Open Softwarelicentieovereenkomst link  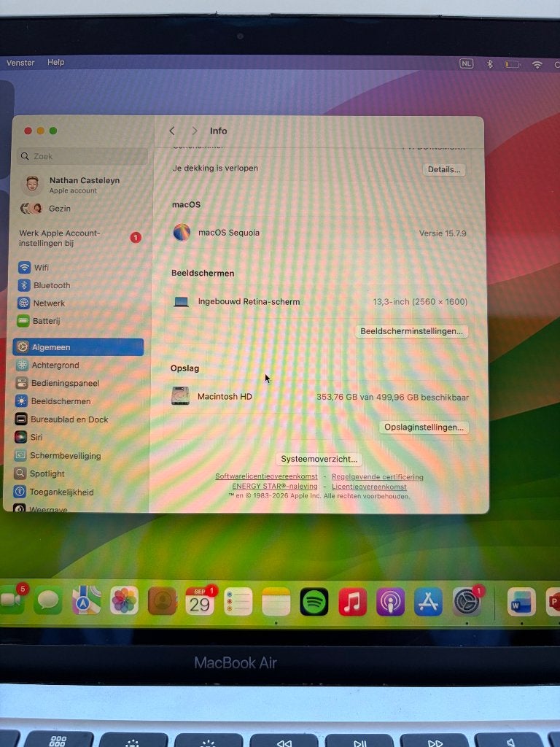click(x=266, y=476)
